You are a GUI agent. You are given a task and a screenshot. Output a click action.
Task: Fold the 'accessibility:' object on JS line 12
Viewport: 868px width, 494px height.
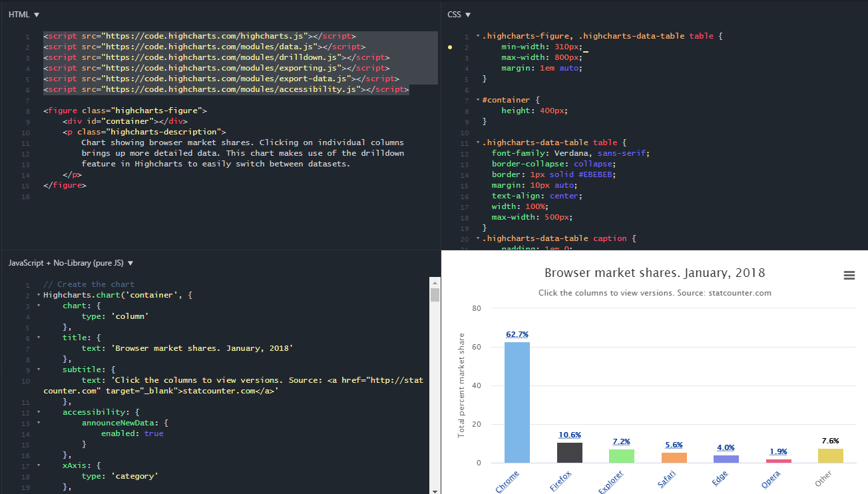(x=39, y=413)
